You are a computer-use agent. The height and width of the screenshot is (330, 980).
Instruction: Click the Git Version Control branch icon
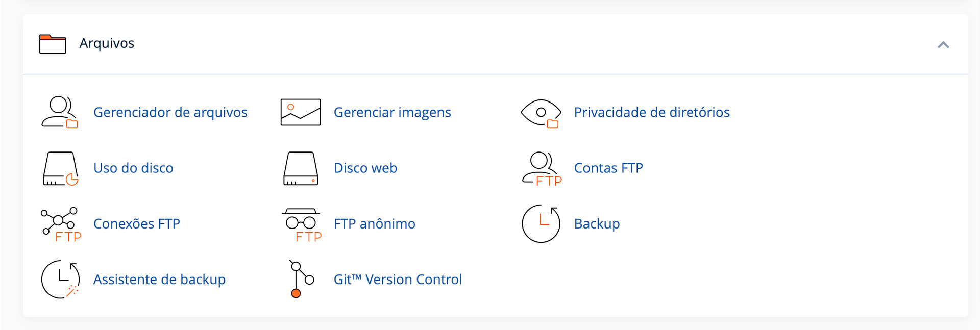click(x=300, y=280)
